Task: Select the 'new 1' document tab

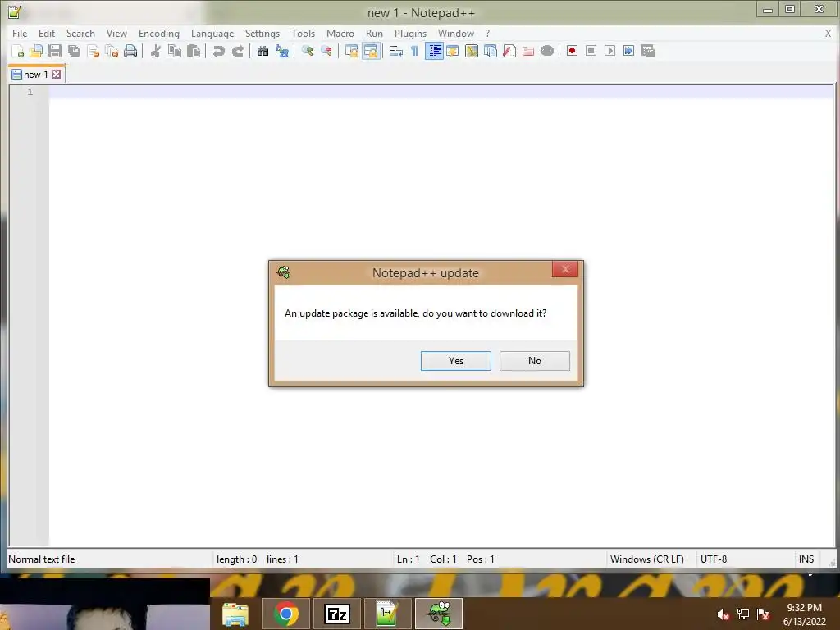Action: click(36, 75)
